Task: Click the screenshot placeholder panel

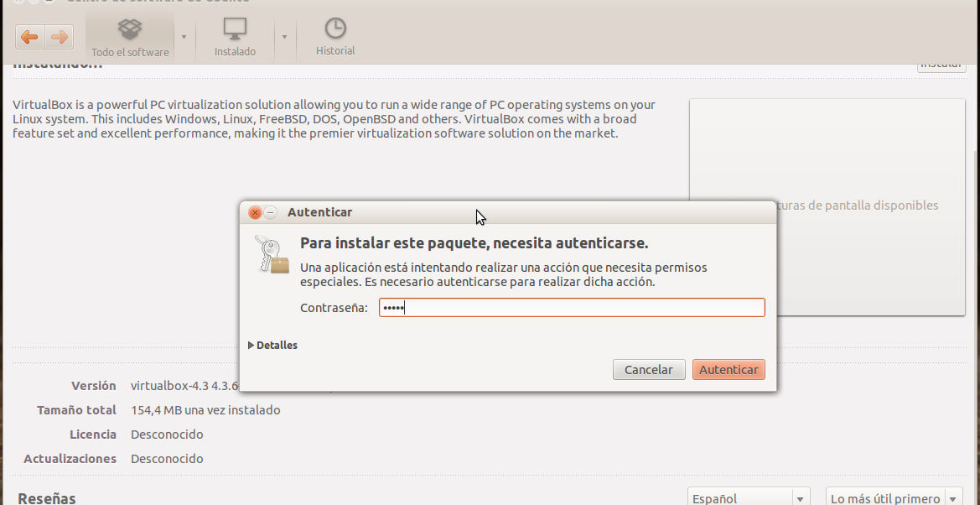Action: point(827,206)
